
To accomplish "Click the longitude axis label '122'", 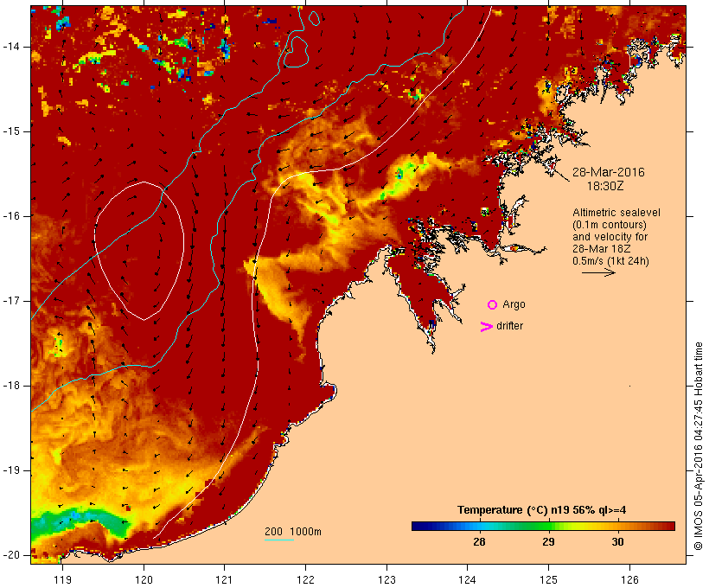I will (305, 580).
